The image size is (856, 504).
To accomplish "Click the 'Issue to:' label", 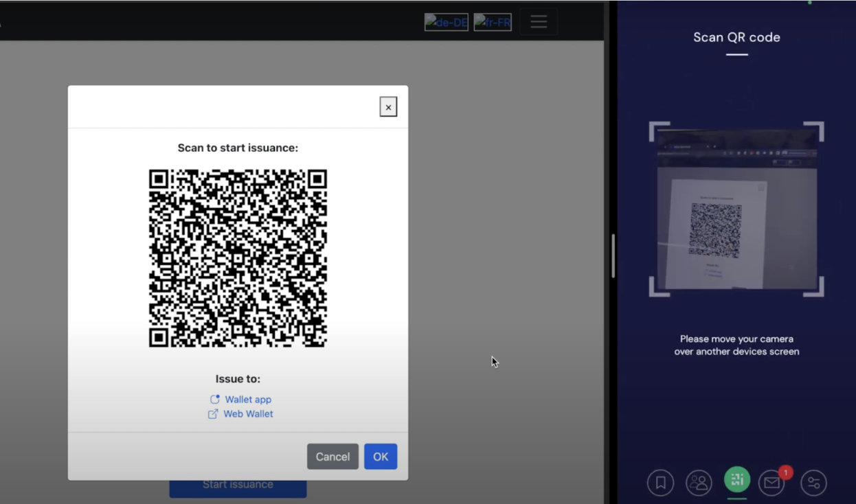I will coord(238,379).
